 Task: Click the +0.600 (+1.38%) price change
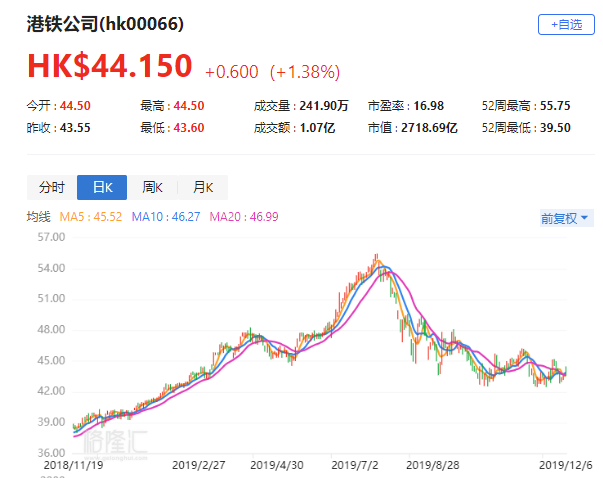click(x=272, y=71)
